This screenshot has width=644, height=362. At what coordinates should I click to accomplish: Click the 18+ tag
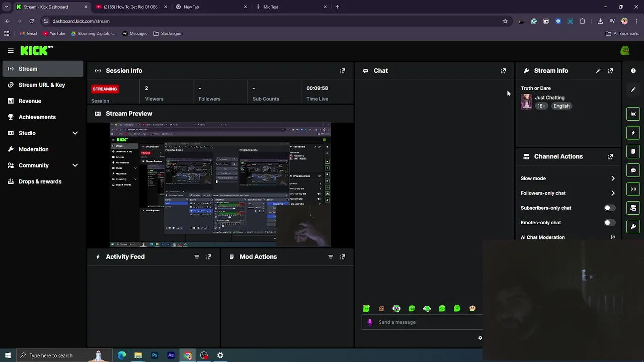pyautogui.click(x=541, y=106)
